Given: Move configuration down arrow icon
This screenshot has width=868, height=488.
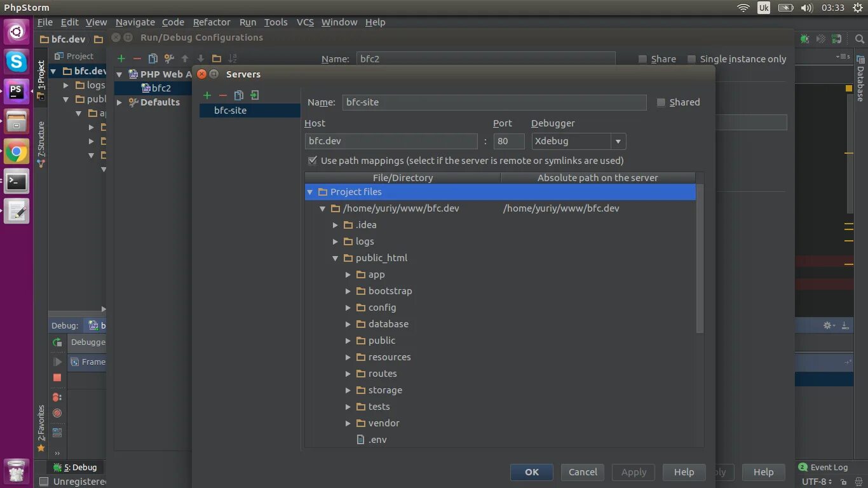Looking at the screenshot, I should click(201, 58).
